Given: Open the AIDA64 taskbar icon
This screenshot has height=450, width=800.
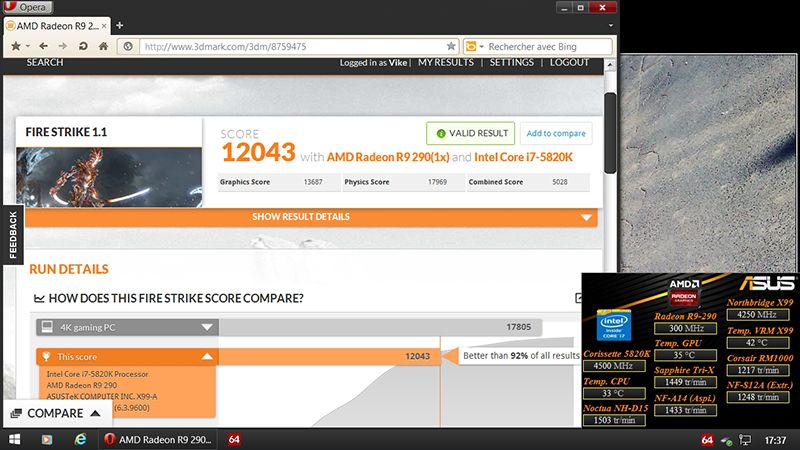Looking at the screenshot, I should click(234, 439).
